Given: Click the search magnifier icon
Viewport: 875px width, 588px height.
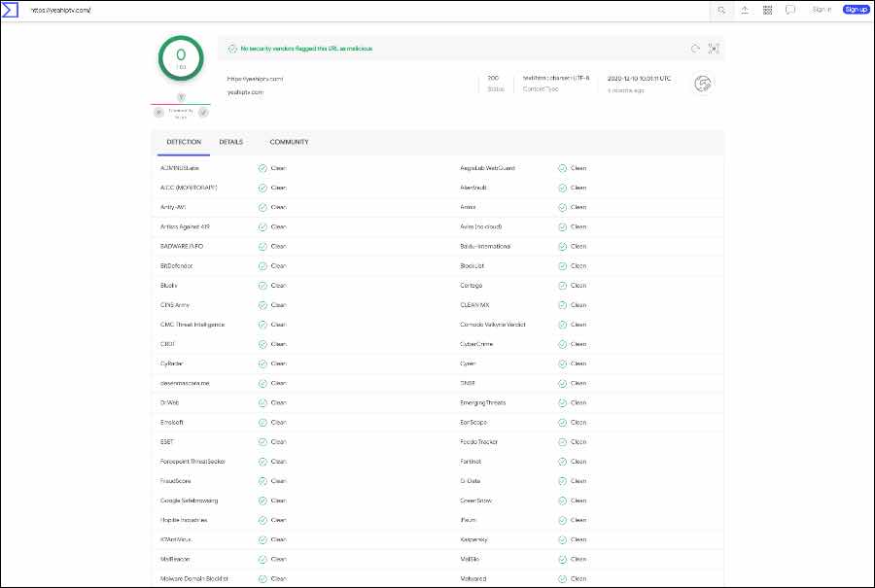Looking at the screenshot, I should 721,10.
